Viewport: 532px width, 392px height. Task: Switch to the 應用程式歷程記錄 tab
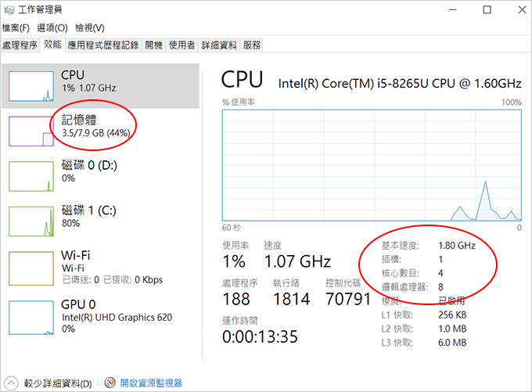pos(103,45)
